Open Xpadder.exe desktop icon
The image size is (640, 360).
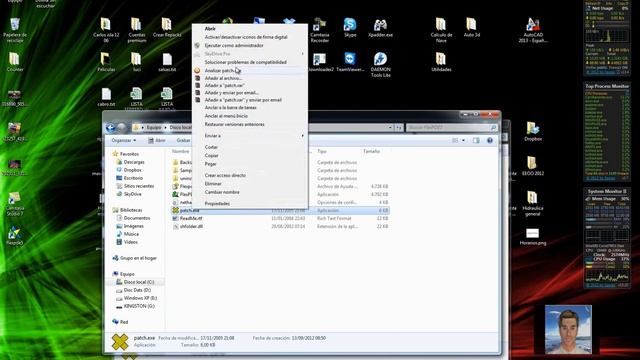pyautogui.click(x=380, y=27)
